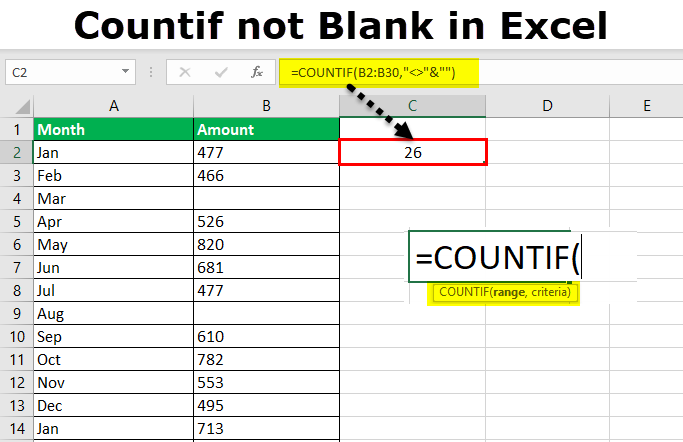Click the criteria argument in COUNTIF tooltip

[548, 292]
